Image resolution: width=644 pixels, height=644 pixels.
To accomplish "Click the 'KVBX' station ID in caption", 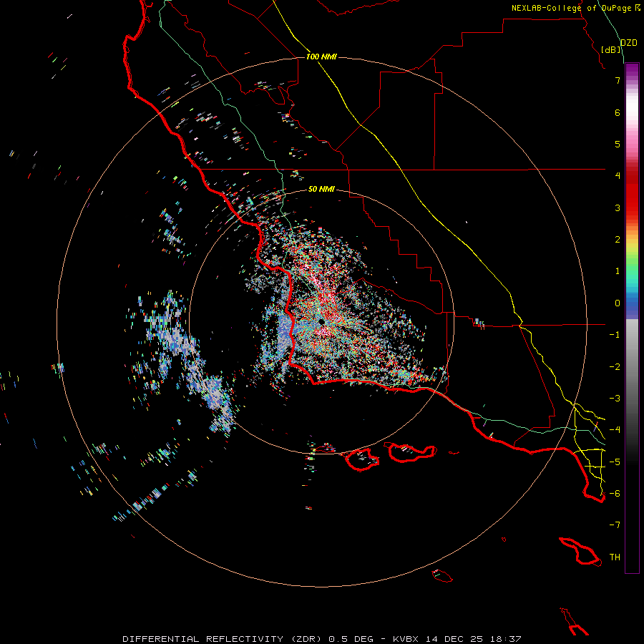I will pyautogui.click(x=406, y=639).
